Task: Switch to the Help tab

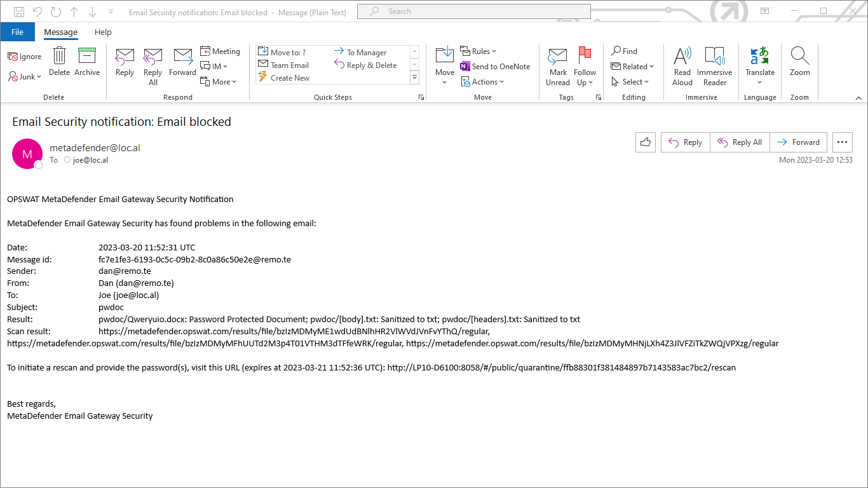Action: pyautogui.click(x=103, y=32)
